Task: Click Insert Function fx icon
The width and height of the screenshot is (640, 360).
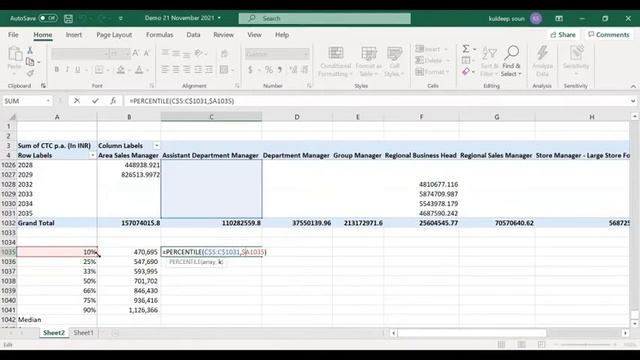Action: click(113, 101)
